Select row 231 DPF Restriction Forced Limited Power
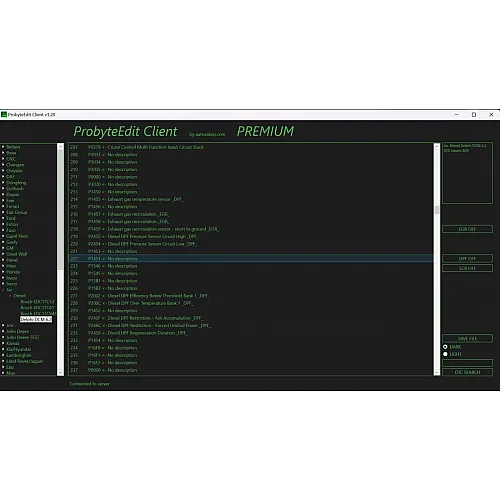500x500 pixels. coord(251,325)
